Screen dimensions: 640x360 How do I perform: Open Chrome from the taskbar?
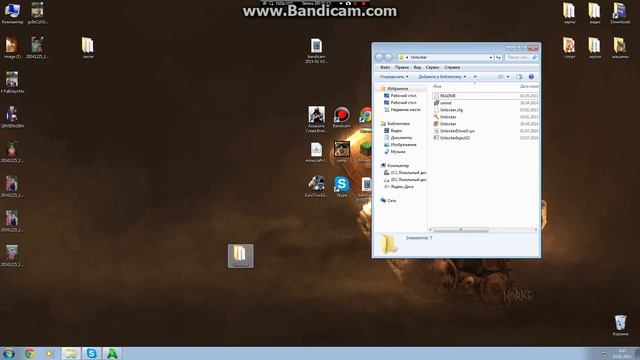tap(29, 353)
